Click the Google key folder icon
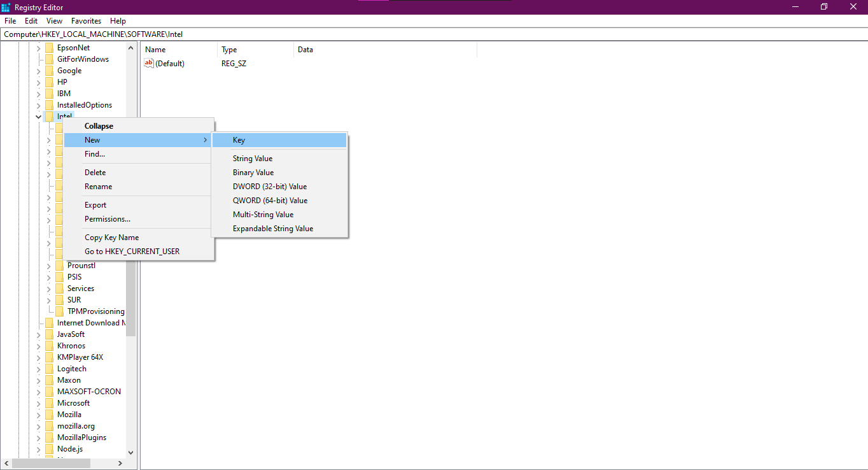 (x=50, y=71)
